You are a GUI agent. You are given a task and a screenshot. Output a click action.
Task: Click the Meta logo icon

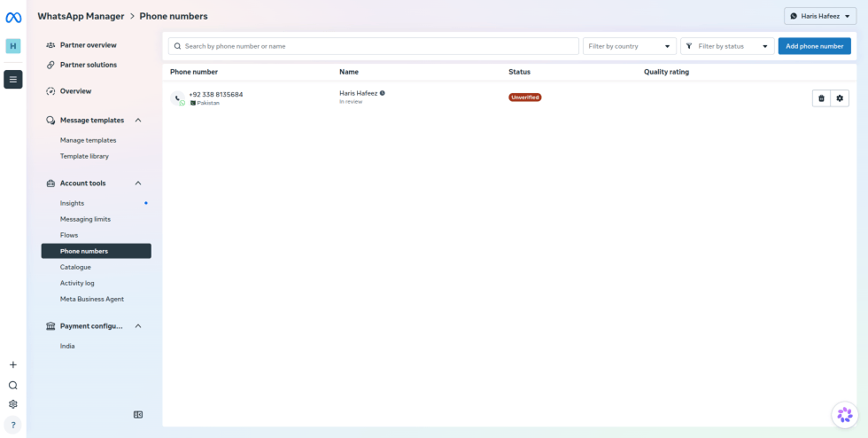point(13,18)
